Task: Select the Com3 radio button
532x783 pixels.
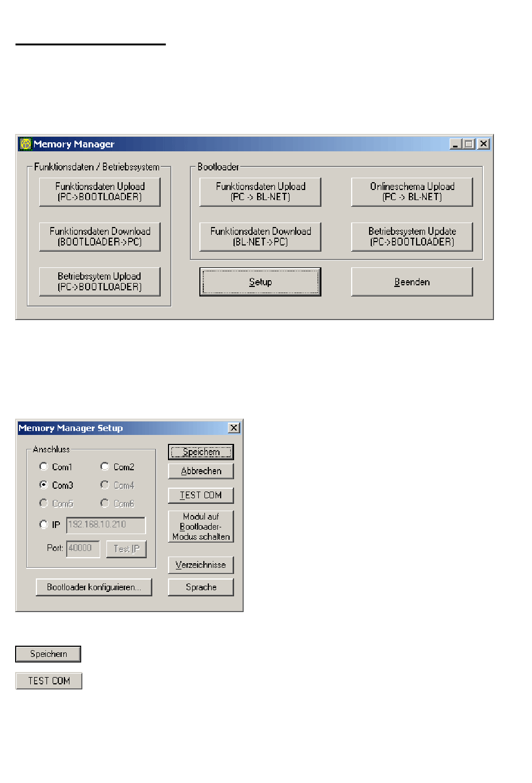Action: click(44, 485)
